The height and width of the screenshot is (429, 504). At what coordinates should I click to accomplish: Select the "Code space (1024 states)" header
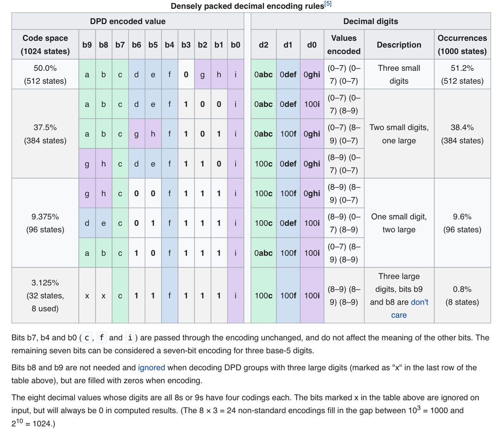(45, 44)
